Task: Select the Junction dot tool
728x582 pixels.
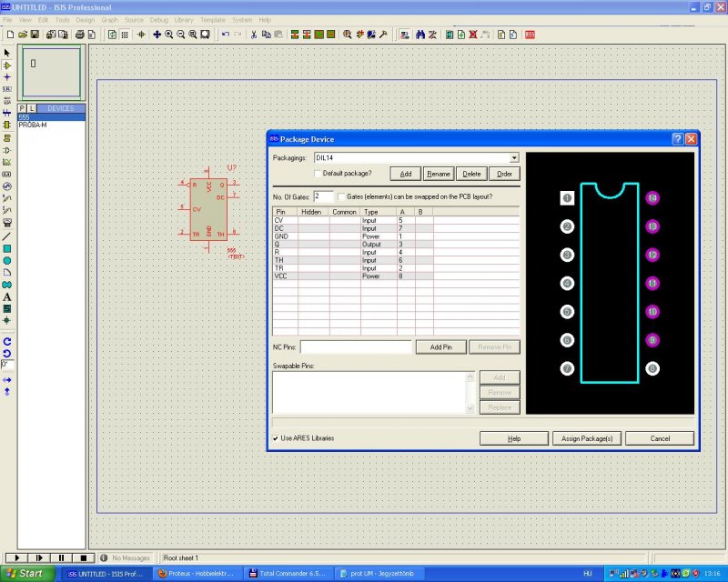Action: [x=7, y=77]
